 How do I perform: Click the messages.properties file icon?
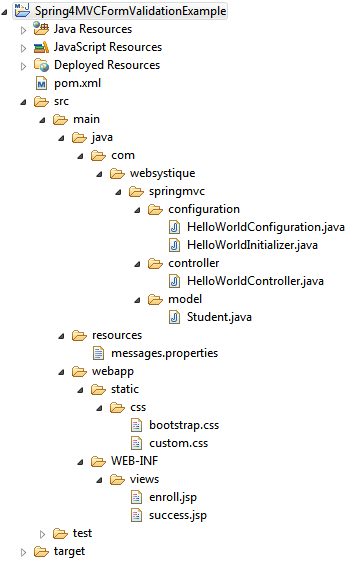pos(98,353)
